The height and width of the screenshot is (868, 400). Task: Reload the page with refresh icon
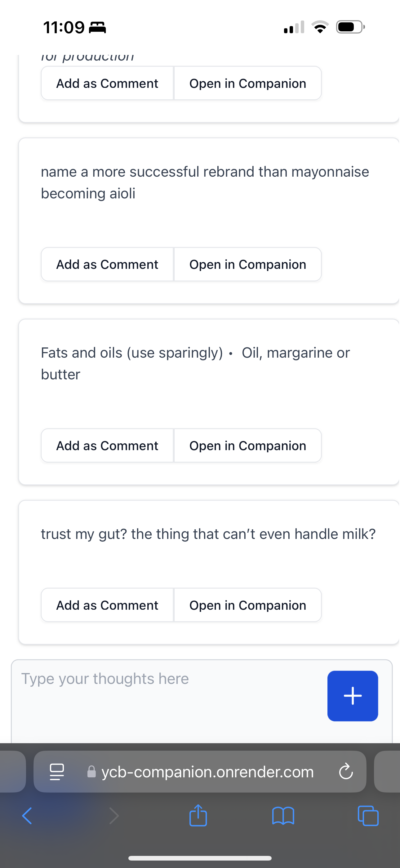click(346, 772)
